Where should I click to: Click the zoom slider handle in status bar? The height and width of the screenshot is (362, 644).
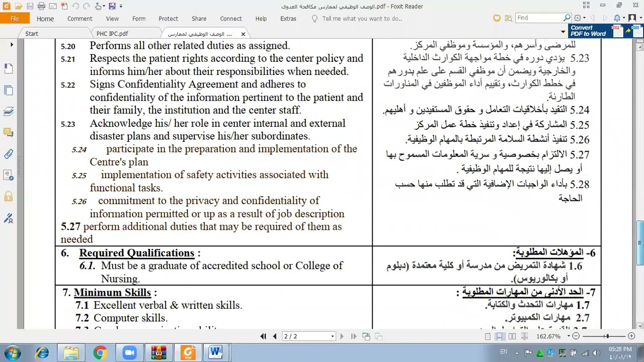(x=607, y=336)
